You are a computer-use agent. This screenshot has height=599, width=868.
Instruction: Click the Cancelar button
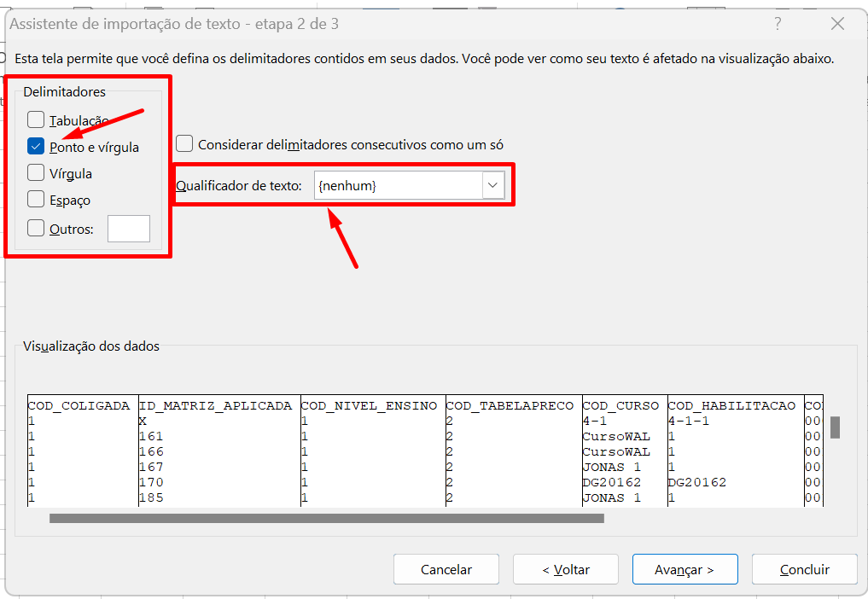pos(446,569)
